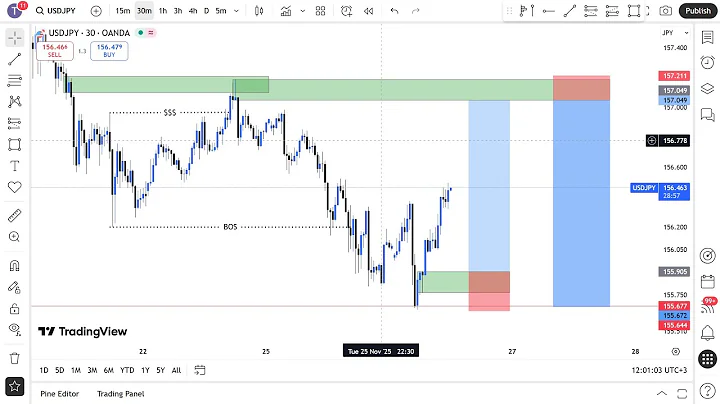Image resolution: width=720 pixels, height=404 pixels.
Task: Open the USDJPY symbol search
Action: (56, 11)
